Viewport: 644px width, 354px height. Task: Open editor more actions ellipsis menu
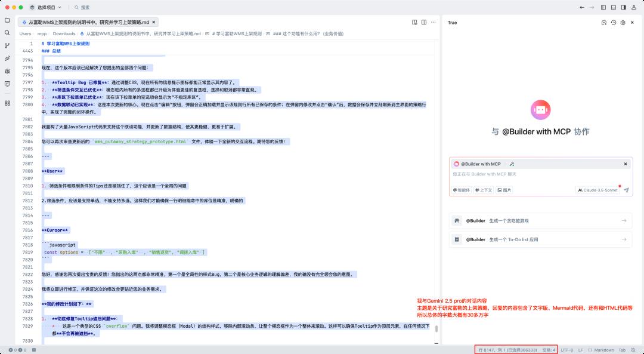click(434, 22)
